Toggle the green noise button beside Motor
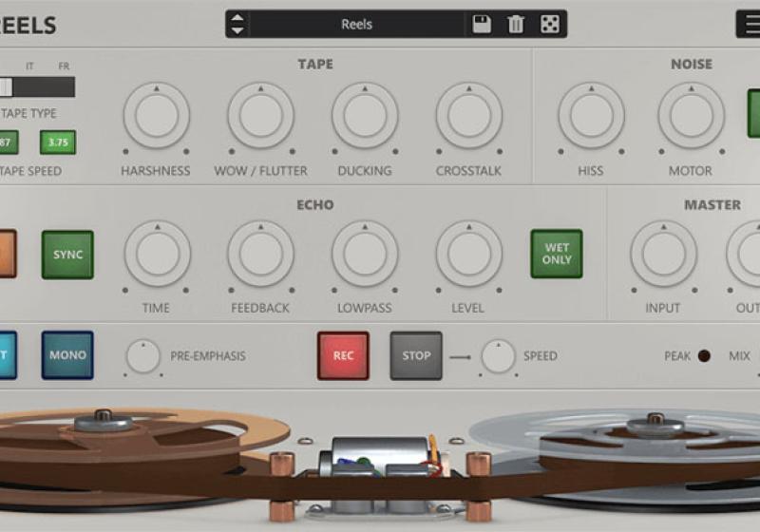This screenshot has width=760, height=532. [753, 113]
